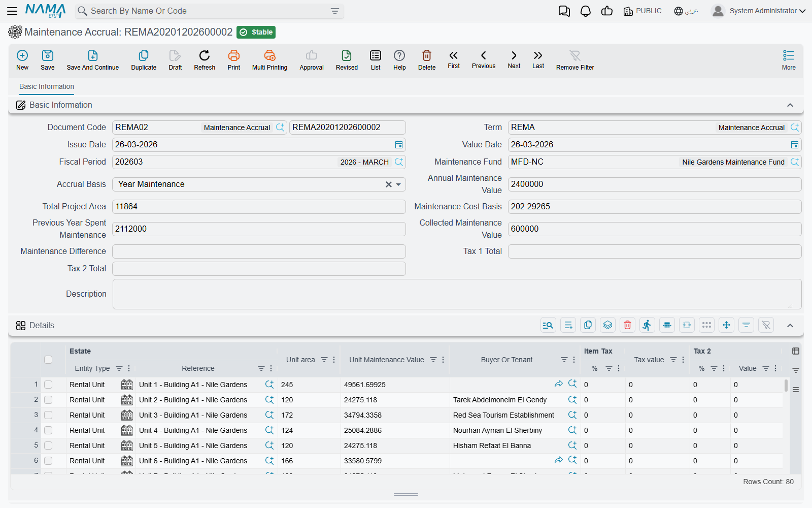Switch language to Arabic
Image resolution: width=812 pixels, height=508 pixels.
(686, 11)
